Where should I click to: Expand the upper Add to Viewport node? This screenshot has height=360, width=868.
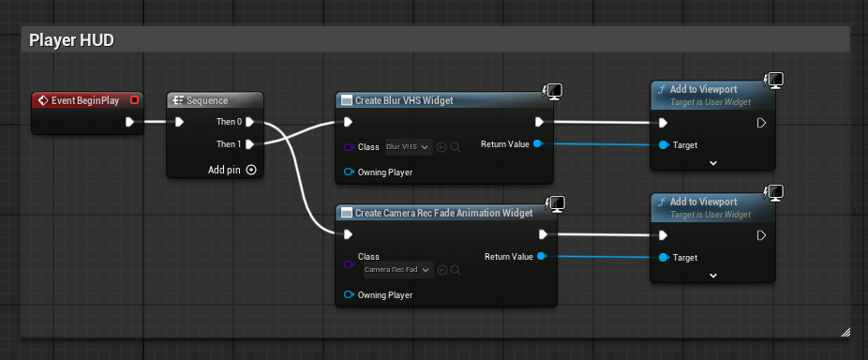pyautogui.click(x=713, y=163)
